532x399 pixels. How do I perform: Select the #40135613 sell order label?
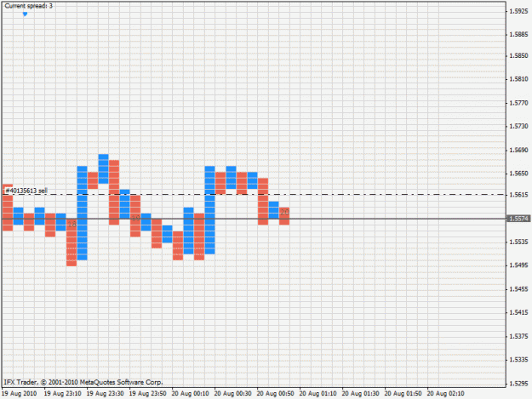coord(26,191)
